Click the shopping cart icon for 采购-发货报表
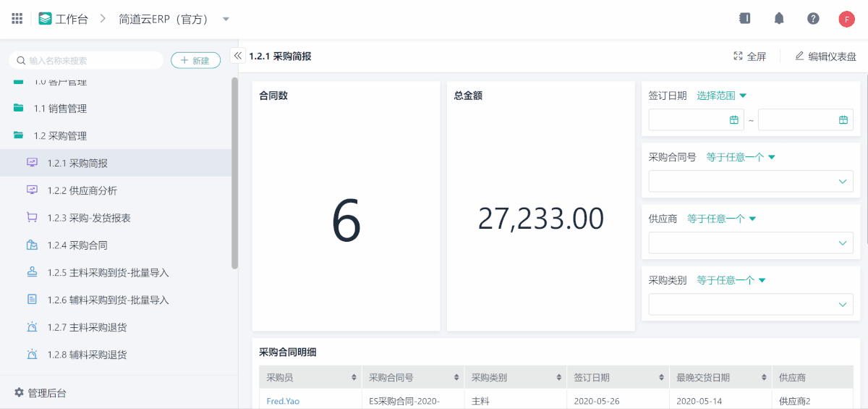This screenshot has width=868, height=409. point(32,218)
